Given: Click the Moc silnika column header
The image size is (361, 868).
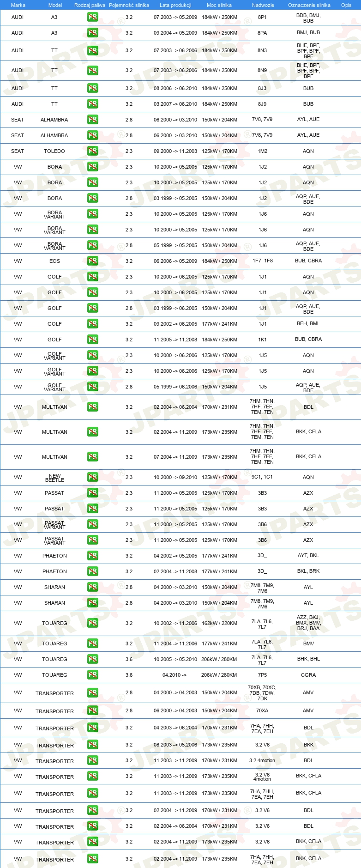Looking at the screenshot, I should pos(219,5).
